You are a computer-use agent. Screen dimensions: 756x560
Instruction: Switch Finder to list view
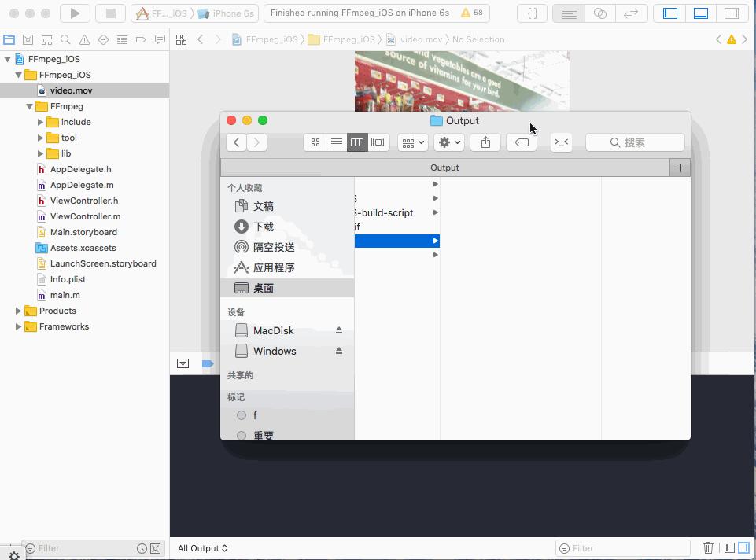(337, 142)
